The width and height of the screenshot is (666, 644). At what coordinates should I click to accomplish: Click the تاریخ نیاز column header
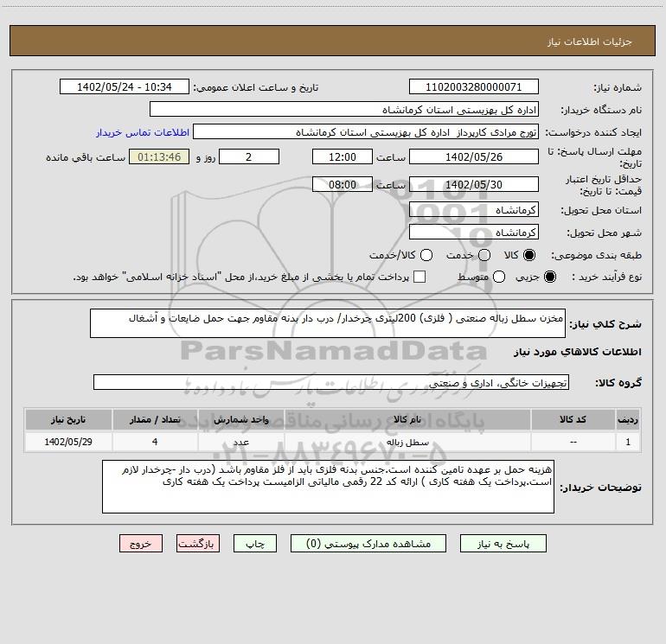pos(68,419)
